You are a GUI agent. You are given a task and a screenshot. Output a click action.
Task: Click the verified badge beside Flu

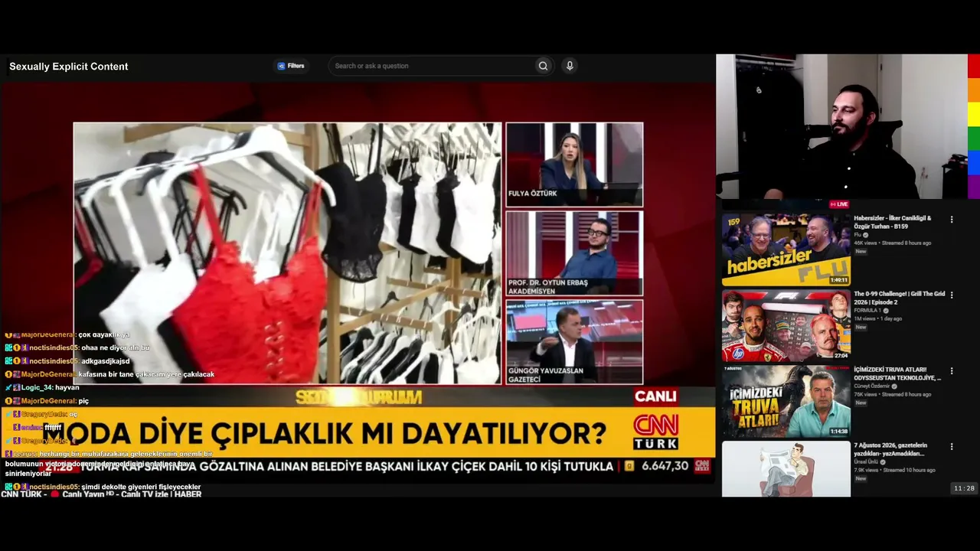click(866, 235)
